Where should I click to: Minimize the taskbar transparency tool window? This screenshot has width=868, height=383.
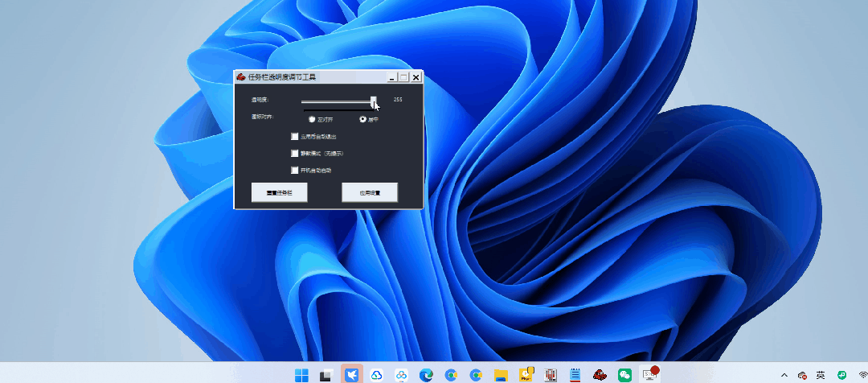(392, 77)
